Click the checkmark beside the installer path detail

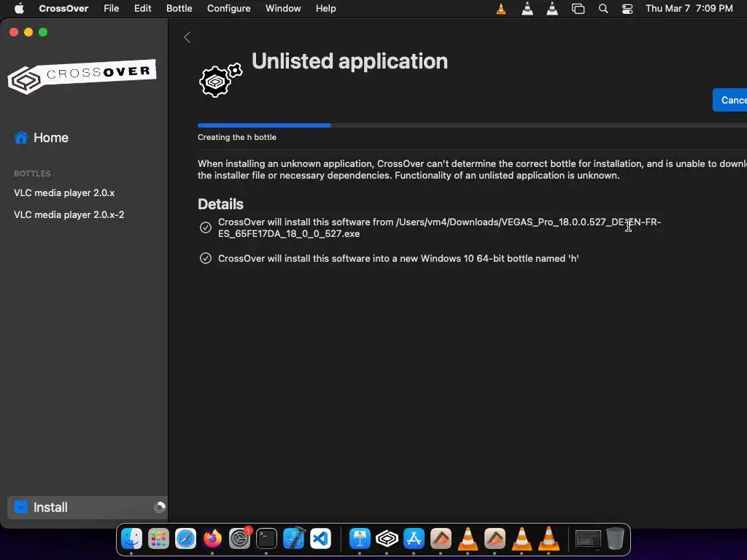click(x=205, y=227)
